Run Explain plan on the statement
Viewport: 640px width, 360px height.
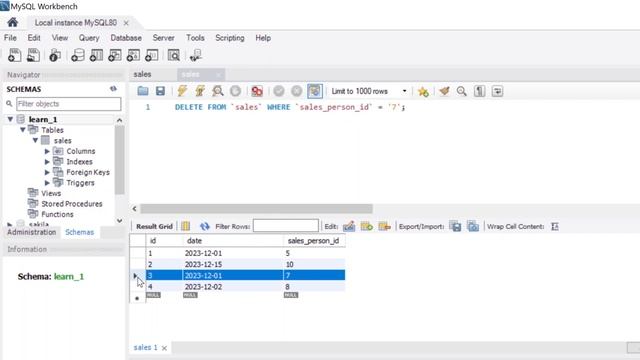point(218,91)
